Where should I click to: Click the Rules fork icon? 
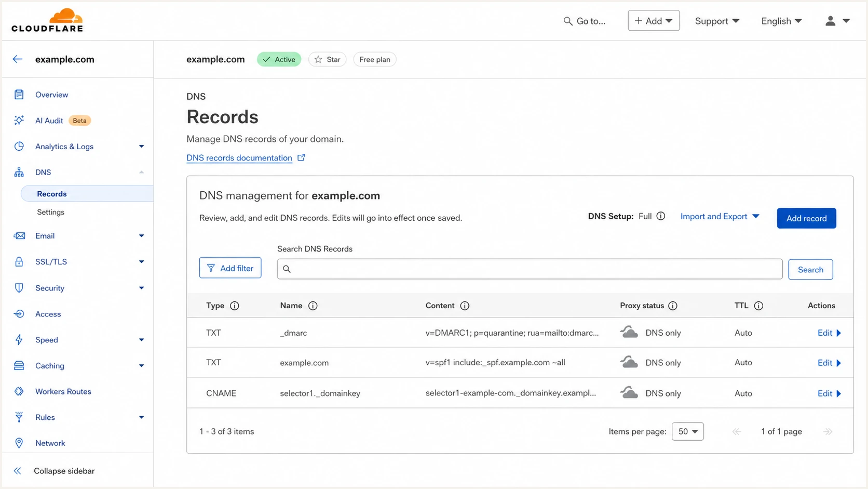(x=19, y=417)
